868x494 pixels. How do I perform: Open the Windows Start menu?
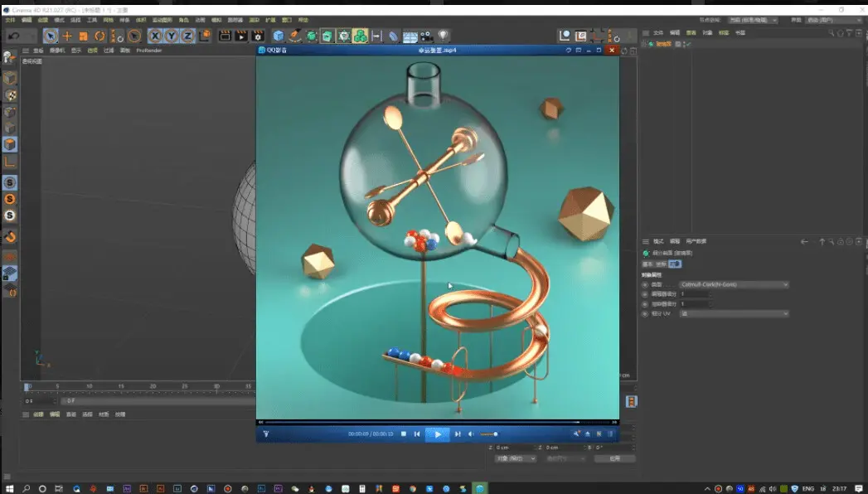click(x=9, y=488)
